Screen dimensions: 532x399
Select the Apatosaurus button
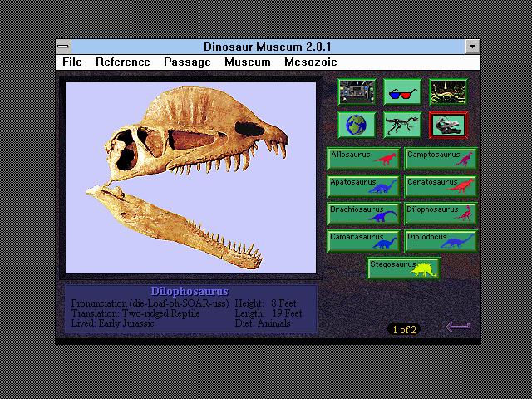click(363, 186)
